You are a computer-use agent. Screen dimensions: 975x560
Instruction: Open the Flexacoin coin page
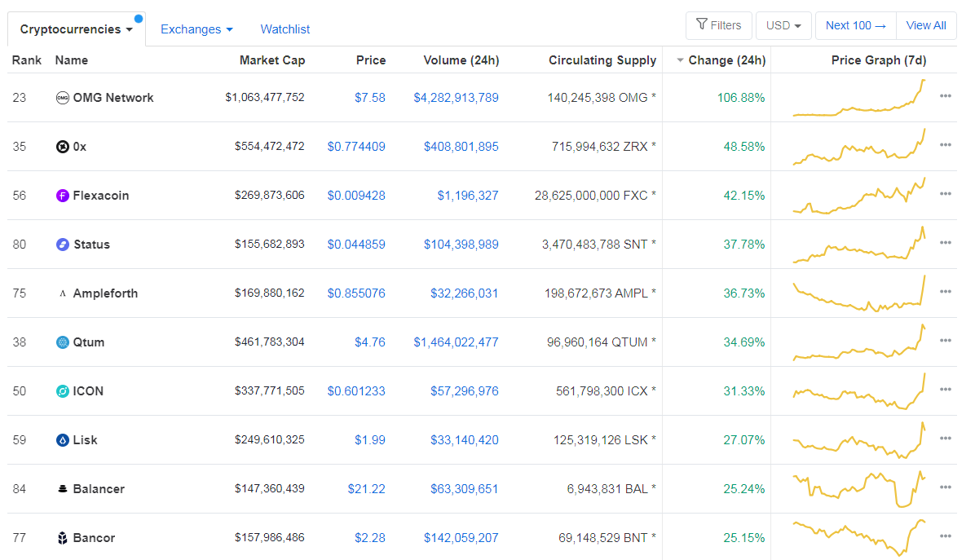coord(101,196)
